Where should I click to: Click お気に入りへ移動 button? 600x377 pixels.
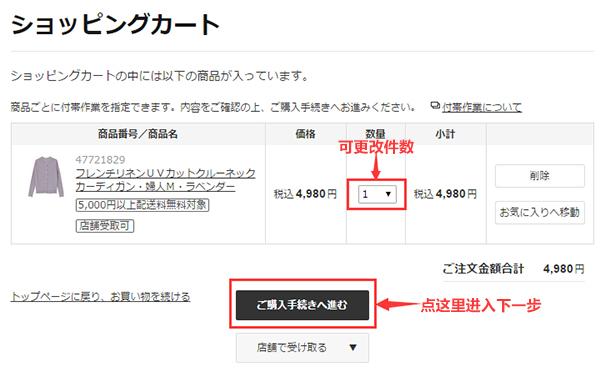pos(540,212)
